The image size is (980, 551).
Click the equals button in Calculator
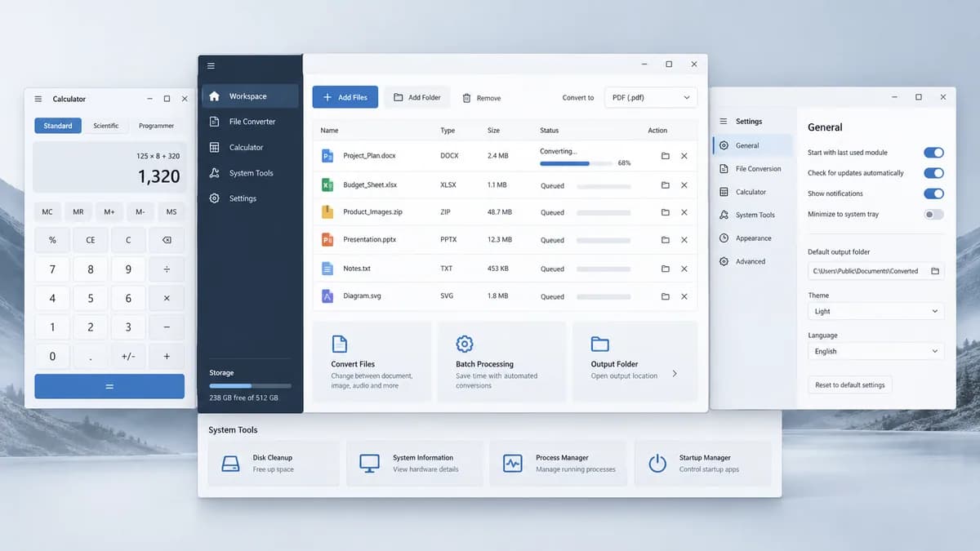109,387
